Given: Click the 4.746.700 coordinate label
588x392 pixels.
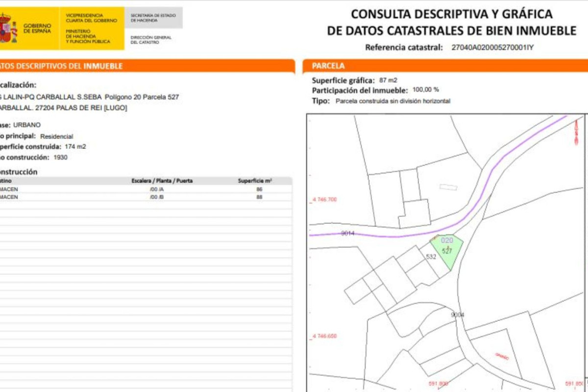Looking at the screenshot, I should (x=324, y=199).
